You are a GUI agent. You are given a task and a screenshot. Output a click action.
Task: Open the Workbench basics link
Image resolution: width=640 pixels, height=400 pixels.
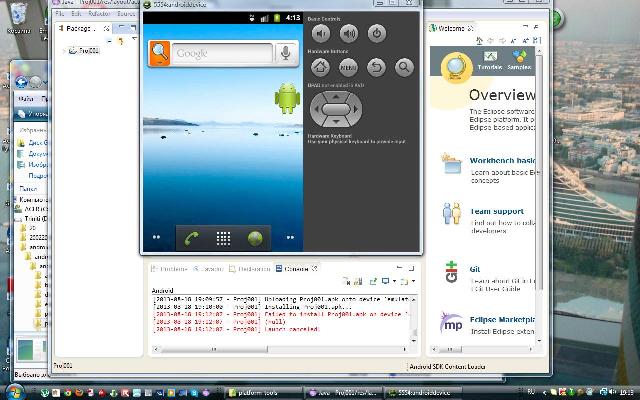coord(502,160)
